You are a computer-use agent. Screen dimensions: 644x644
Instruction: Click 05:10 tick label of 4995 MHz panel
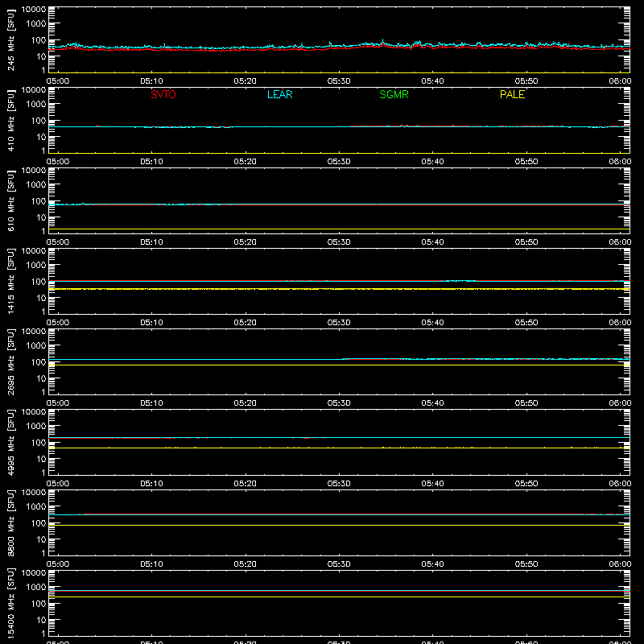click(x=151, y=484)
